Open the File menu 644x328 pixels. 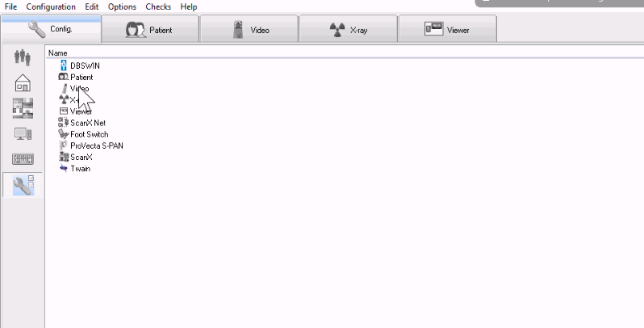tap(10, 6)
